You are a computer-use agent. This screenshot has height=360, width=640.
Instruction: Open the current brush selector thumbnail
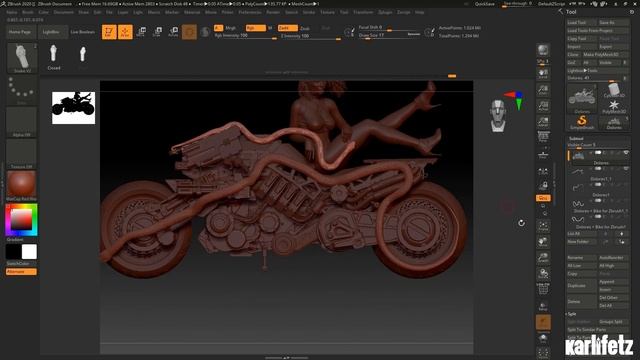pos(22,58)
